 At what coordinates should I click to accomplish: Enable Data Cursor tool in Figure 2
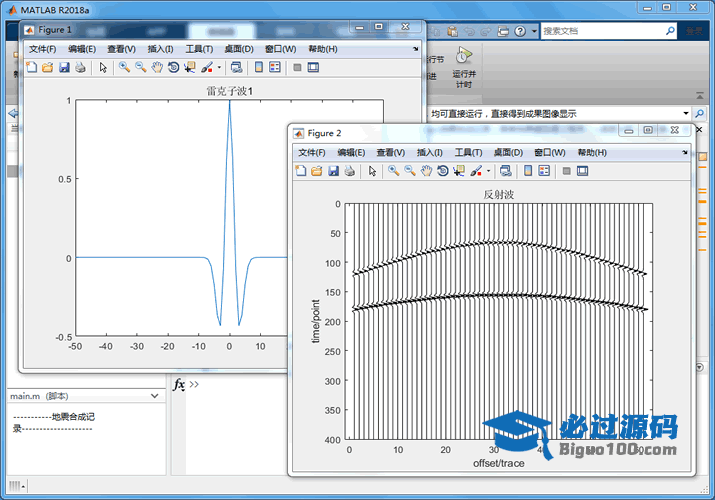tap(459, 171)
